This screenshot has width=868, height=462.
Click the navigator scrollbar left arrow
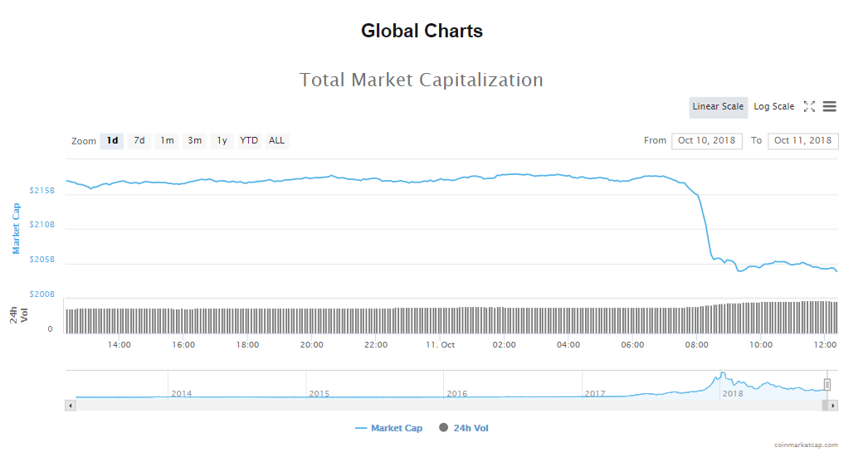(71, 406)
